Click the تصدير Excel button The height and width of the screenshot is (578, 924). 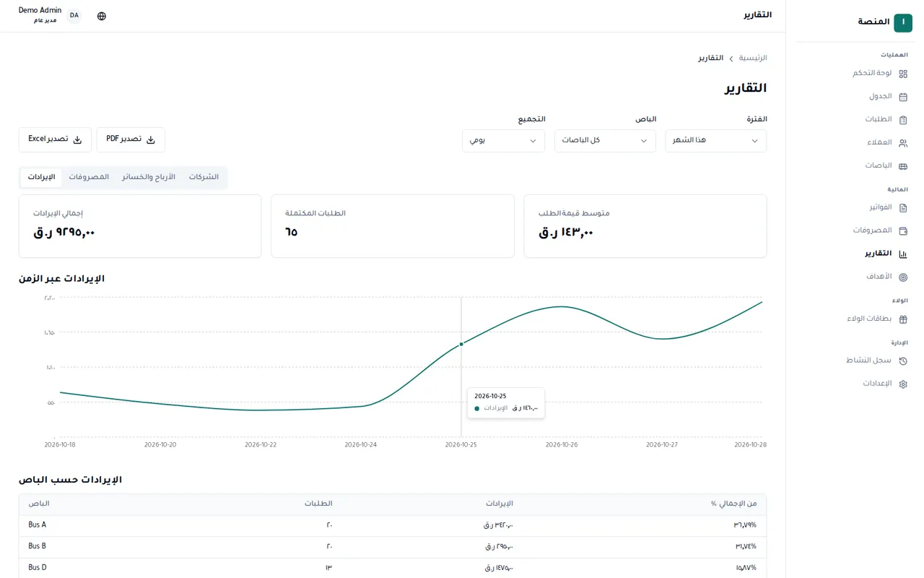pyautogui.click(x=55, y=140)
